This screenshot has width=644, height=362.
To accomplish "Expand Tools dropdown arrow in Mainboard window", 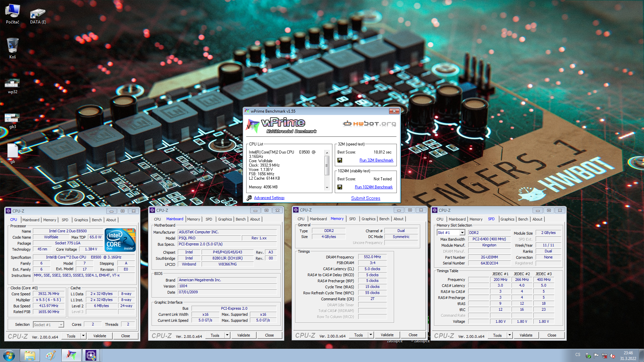I will click(227, 335).
